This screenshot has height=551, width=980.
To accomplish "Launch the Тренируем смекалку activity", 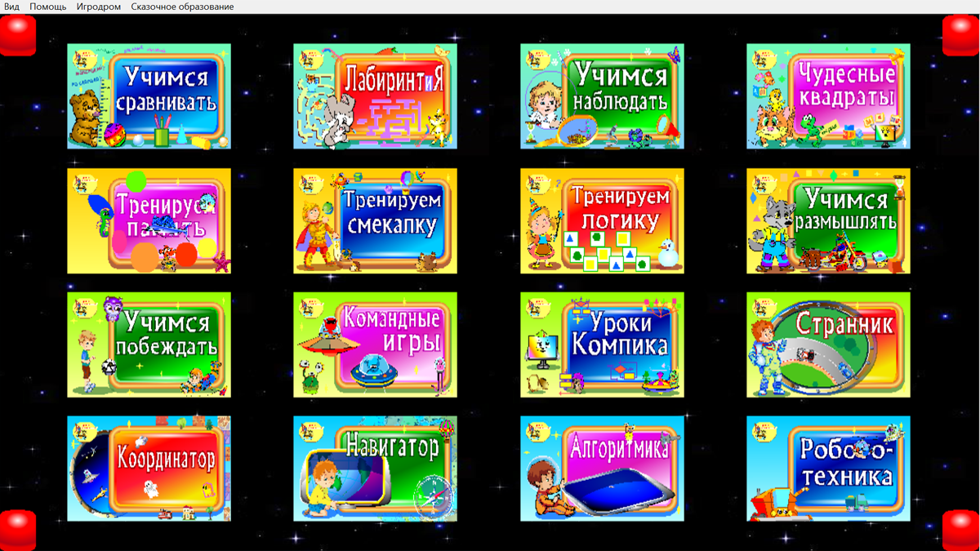I will point(374,220).
